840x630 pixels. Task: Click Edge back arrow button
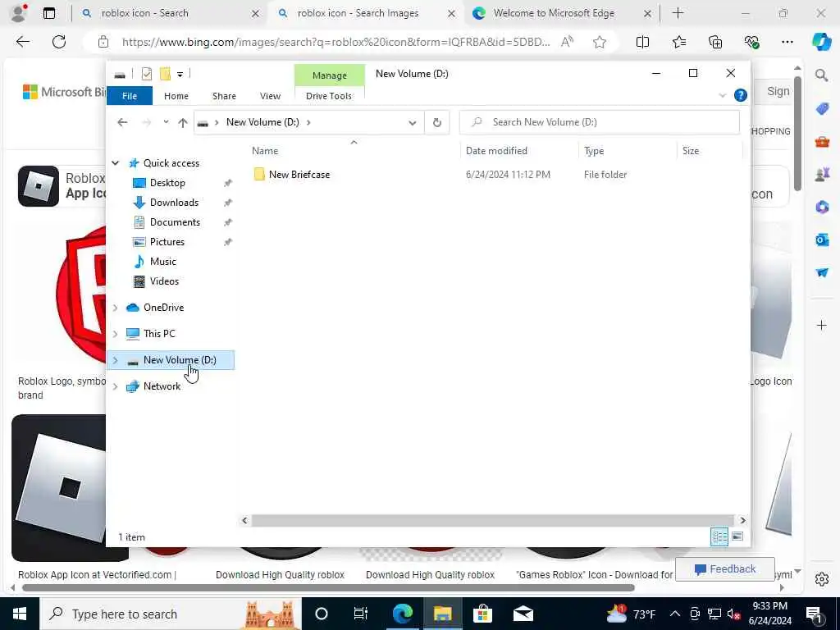point(22,42)
